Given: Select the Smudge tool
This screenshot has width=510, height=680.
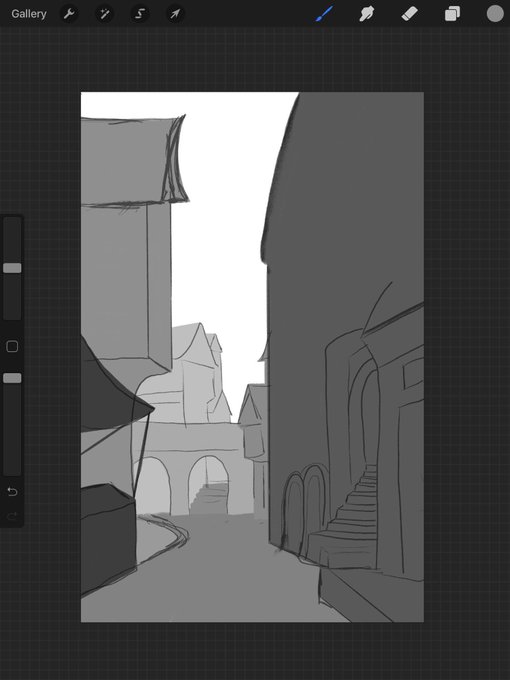Looking at the screenshot, I should click(x=367, y=14).
